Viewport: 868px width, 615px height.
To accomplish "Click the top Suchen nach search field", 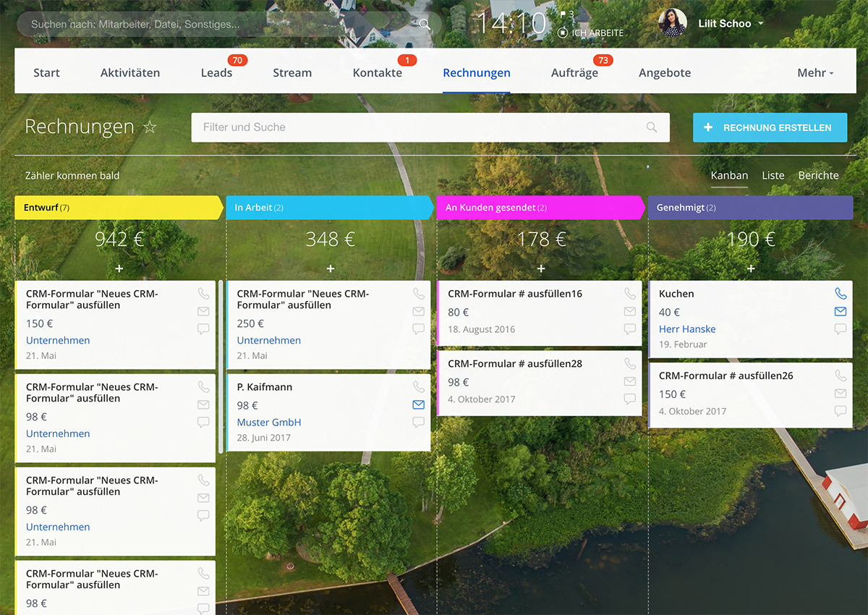I will 229,24.
